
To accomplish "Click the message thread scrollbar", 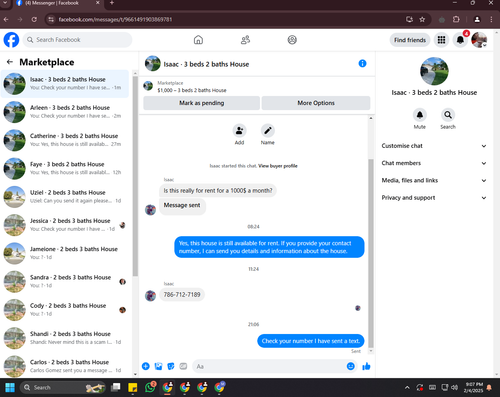I will pyautogui.click(x=371, y=253).
